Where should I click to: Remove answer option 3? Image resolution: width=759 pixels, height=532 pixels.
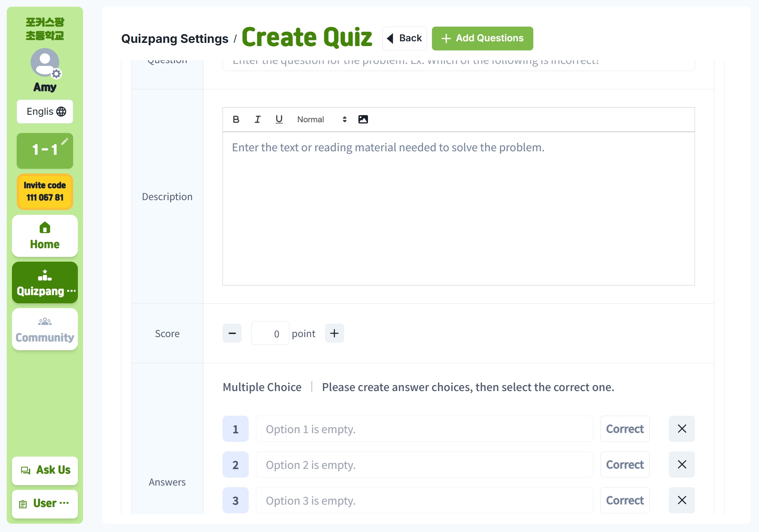(682, 500)
